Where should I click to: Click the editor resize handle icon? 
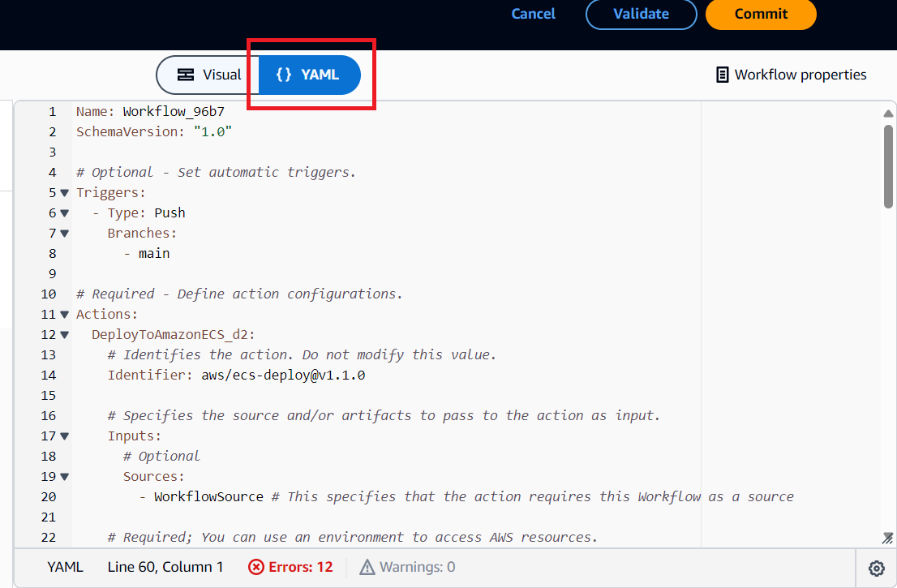(887, 538)
